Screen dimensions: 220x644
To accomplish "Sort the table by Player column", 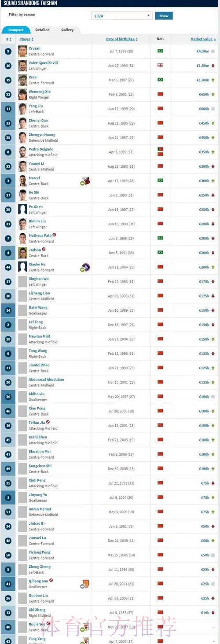I will 26,39.
